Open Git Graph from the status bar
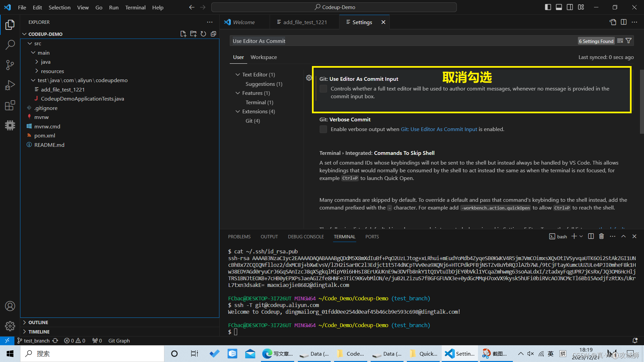This screenshot has height=362, width=644. 119,341
